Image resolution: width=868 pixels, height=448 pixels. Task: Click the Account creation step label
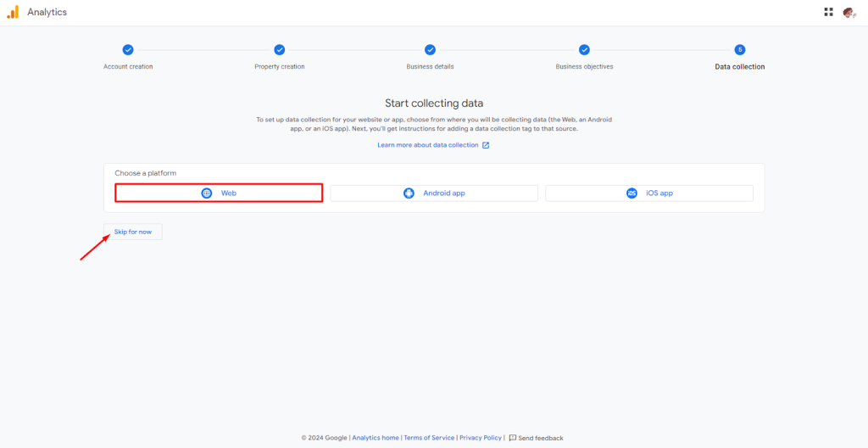point(128,66)
